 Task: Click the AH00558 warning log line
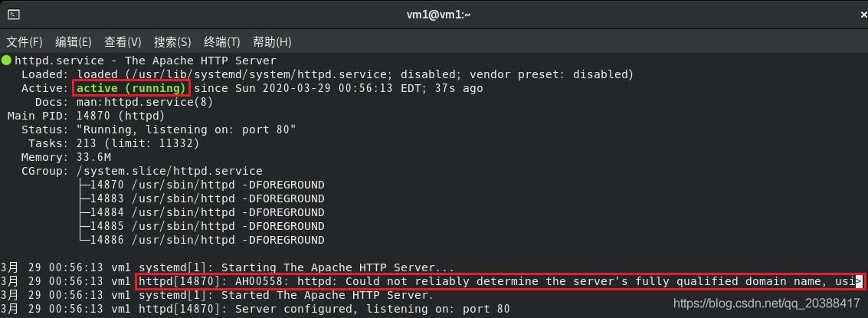[x=432, y=281]
